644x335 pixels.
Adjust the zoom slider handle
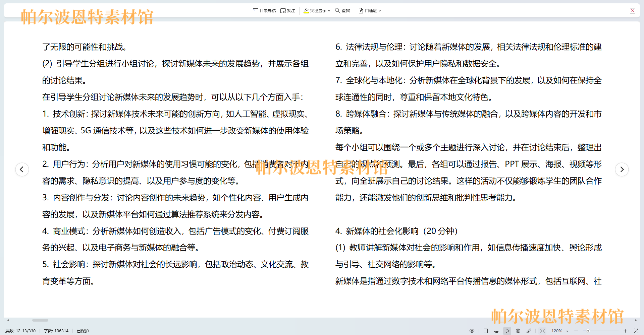click(588, 331)
